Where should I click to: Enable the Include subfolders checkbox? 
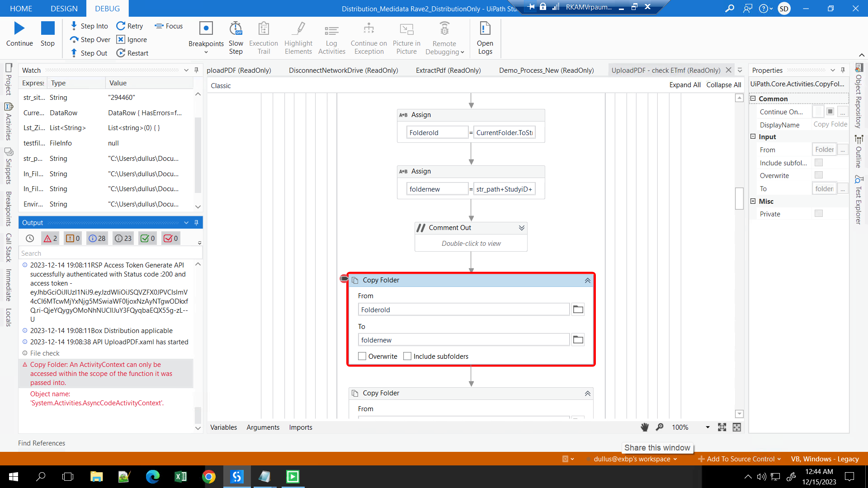407,357
